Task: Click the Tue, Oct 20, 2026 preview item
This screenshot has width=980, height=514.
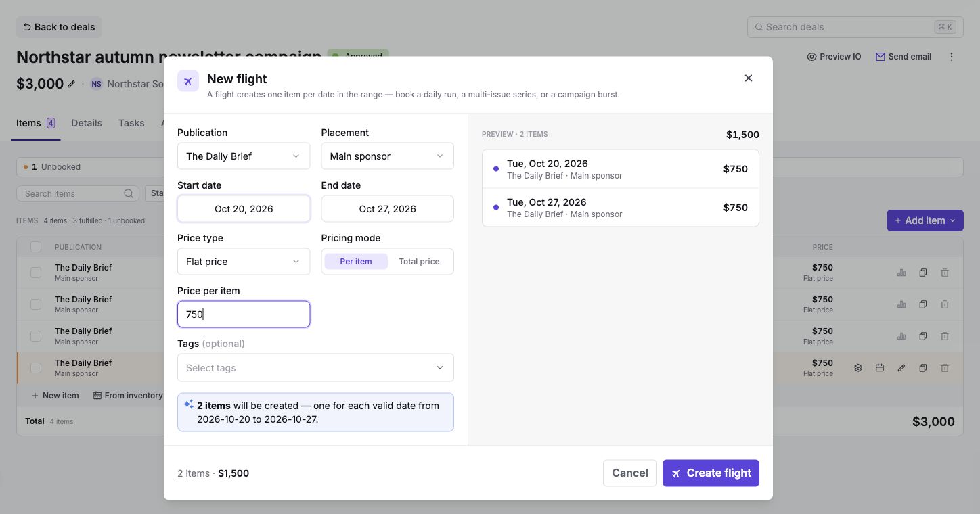Action: [x=621, y=169]
